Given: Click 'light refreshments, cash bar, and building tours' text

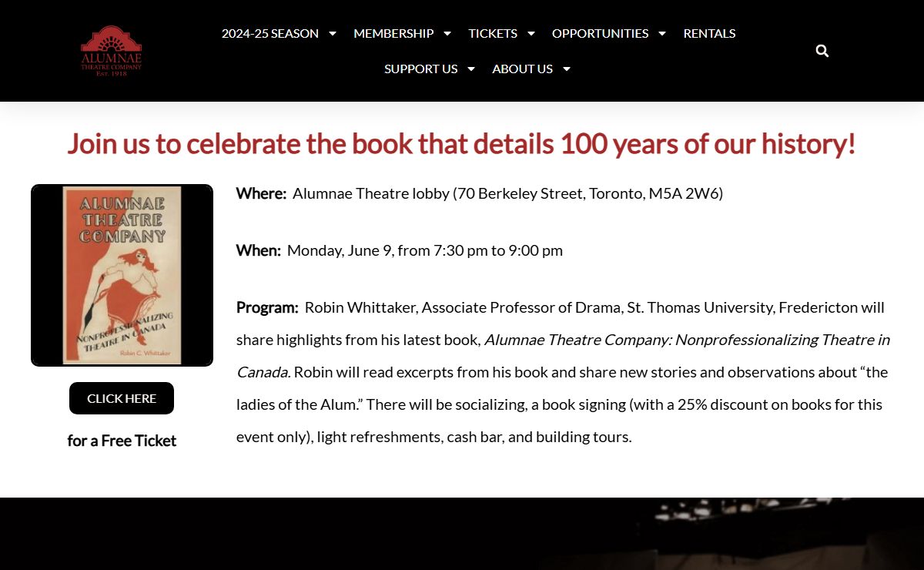Looking at the screenshot, I should [x=474, y=437].
